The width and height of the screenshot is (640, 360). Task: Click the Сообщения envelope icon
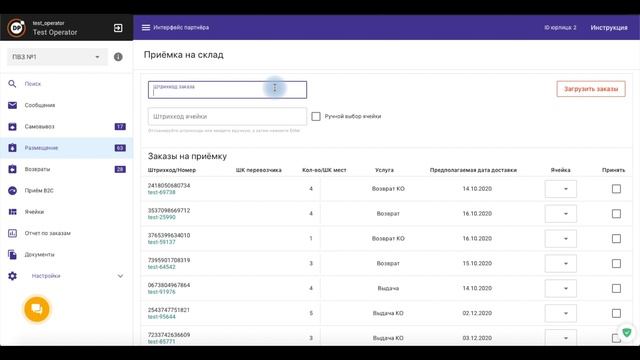[12, 105]
